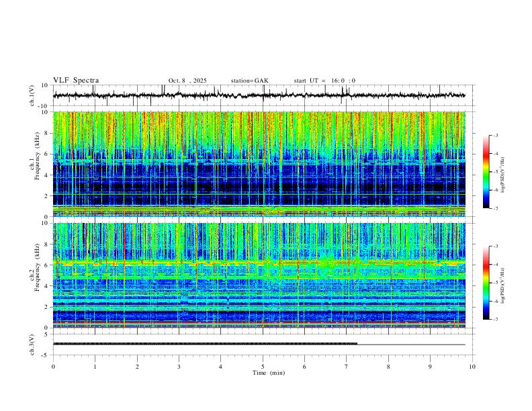Click the 'Time (min)' axis label
This screenshot has width=532, height=411.
coord(269,373)
